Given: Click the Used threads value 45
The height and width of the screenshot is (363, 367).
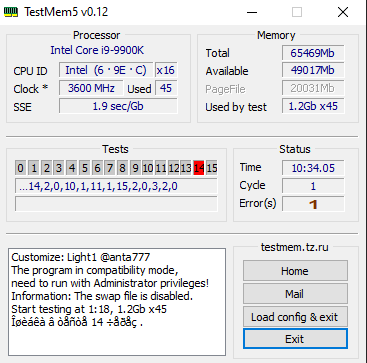Looking at the screenshot, I should tap(166, 88).
